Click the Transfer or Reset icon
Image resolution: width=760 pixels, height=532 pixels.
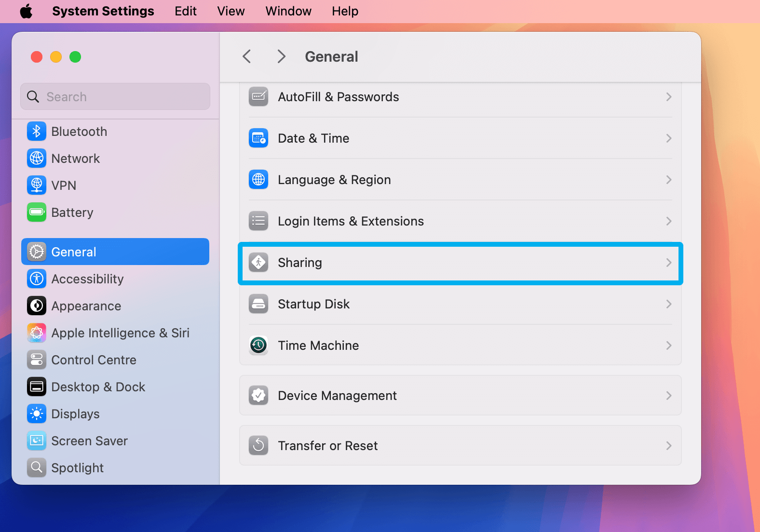tap(258, 446)
